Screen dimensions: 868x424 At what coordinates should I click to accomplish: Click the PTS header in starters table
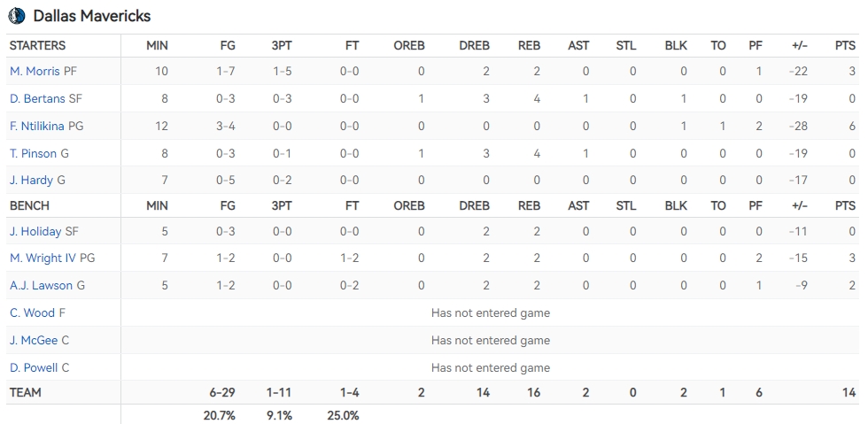pos(845,46)
